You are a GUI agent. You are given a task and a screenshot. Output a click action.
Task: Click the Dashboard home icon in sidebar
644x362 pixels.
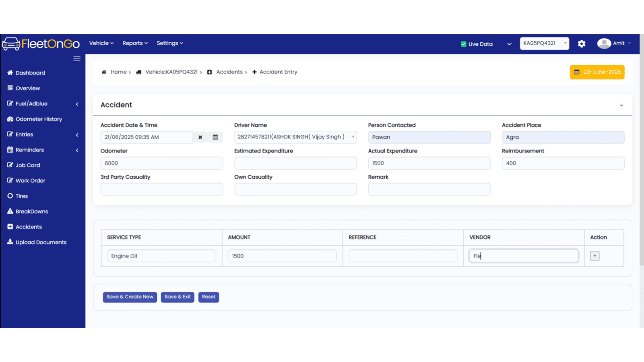(x=10, y=73)
